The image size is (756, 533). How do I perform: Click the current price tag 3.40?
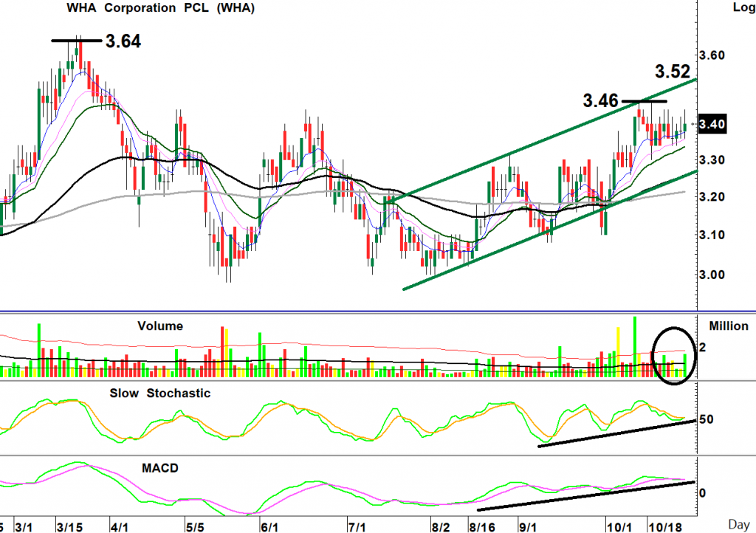coord(712,124)
